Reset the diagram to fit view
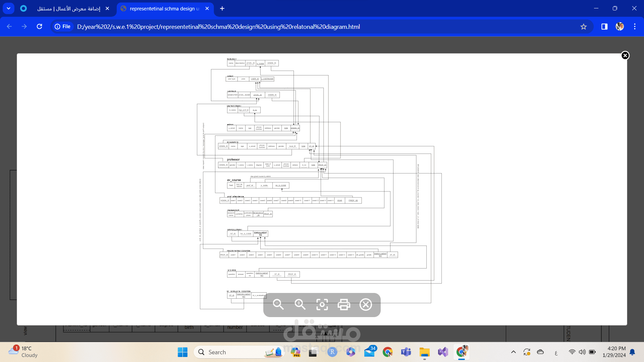Screen dimensions: 644x362 [x=322, y=305]
